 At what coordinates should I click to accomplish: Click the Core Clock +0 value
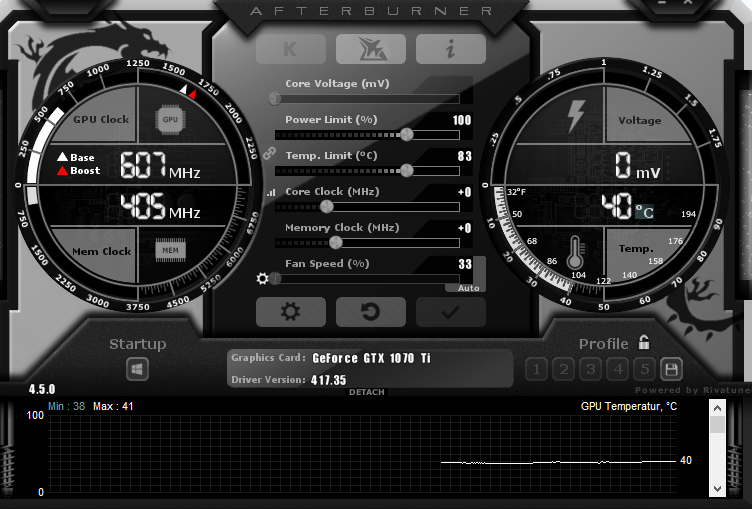465,192
